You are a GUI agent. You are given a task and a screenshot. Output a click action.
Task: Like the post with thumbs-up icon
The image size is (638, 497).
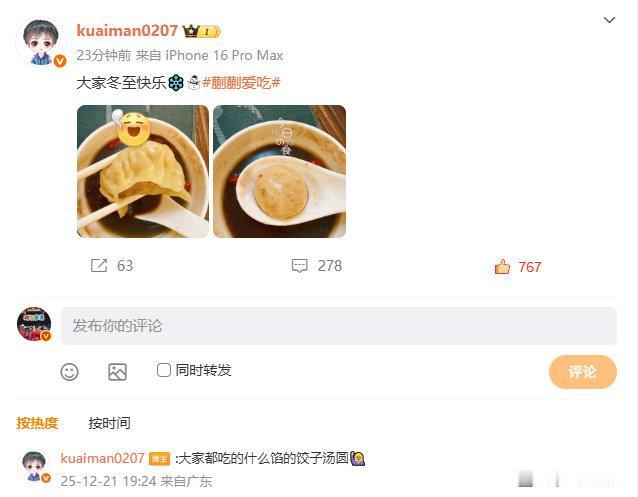point(502,267)
